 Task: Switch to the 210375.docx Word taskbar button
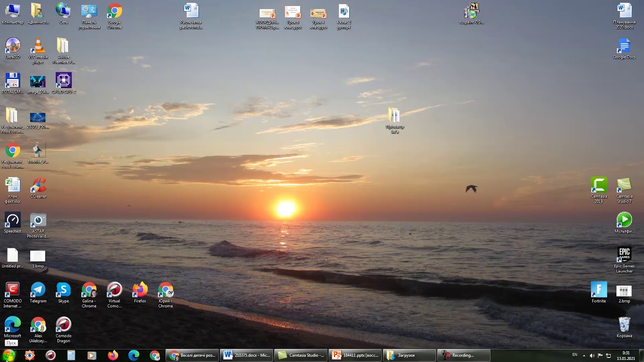tap(247, 355)
